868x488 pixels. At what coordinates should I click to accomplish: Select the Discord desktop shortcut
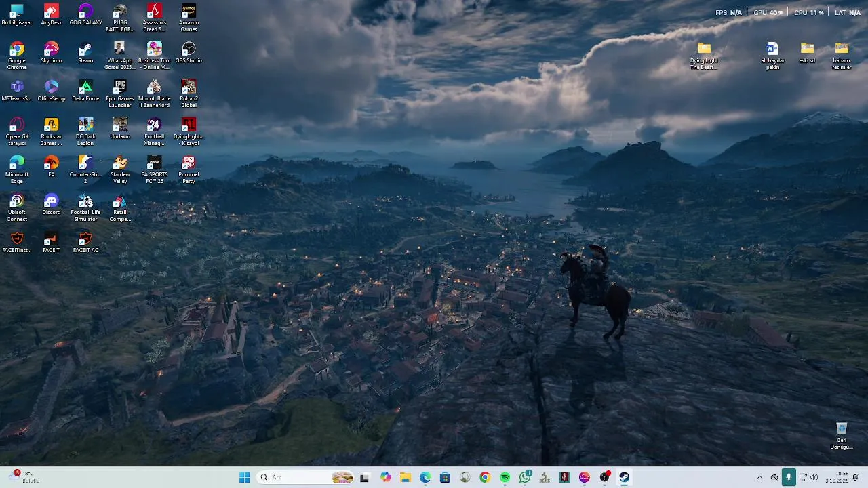(x=52, y=205)
